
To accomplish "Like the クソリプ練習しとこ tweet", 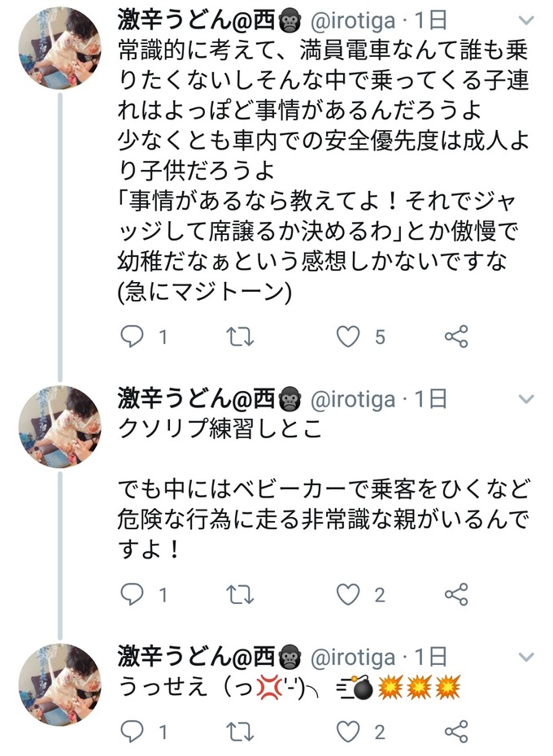I will click(x=349, y=594).
